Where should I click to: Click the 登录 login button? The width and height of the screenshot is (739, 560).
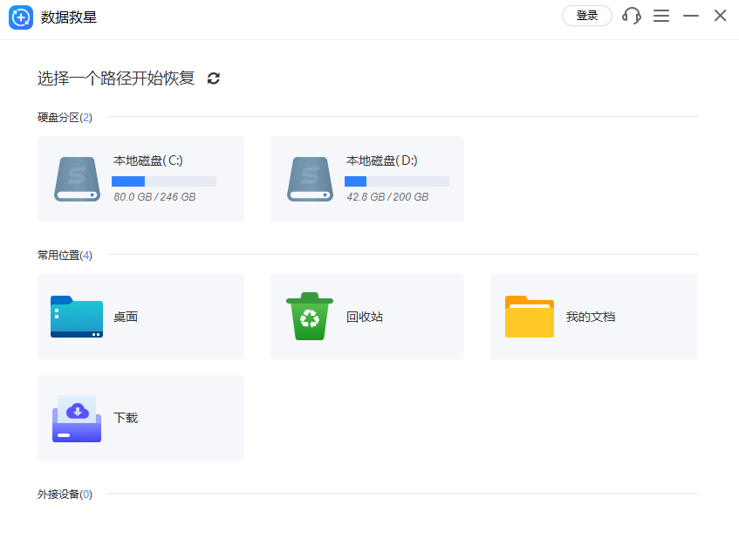pyautogui.click(x=586, y=16)
